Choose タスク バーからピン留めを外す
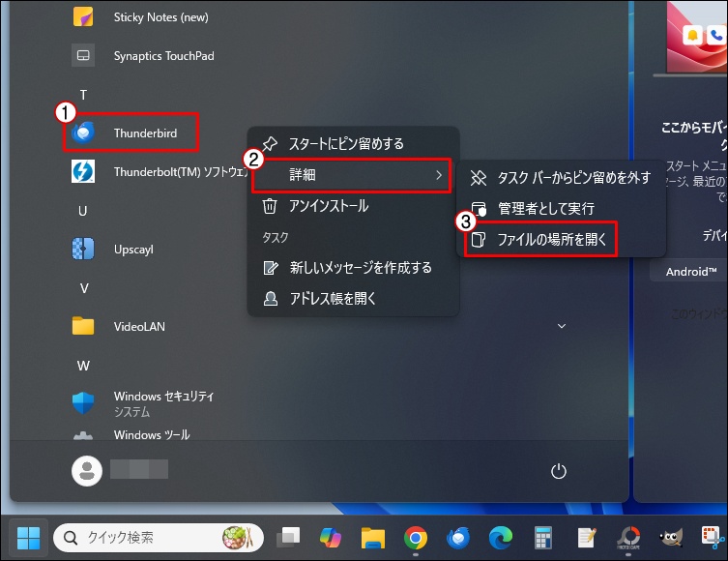Screen dimensions: 728x561 coord(561,177)
